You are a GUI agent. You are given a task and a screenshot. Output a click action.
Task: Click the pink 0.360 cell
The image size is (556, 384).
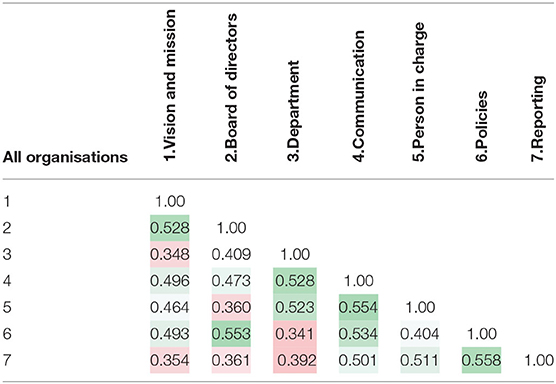[x=231, y=307]
